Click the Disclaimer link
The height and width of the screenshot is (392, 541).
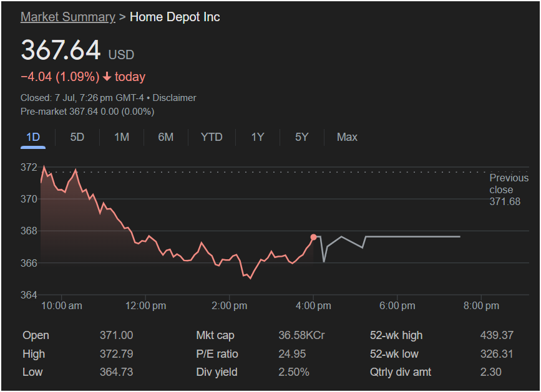(174, 98)
